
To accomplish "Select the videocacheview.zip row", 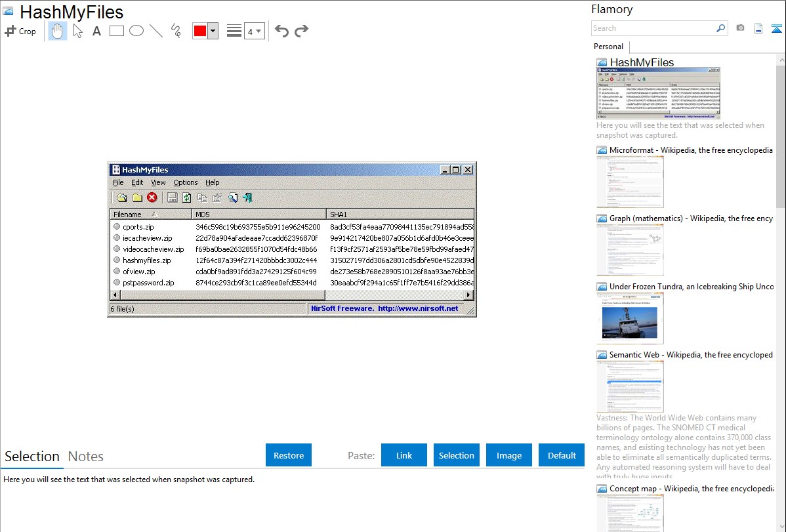I will coord(292,249).
